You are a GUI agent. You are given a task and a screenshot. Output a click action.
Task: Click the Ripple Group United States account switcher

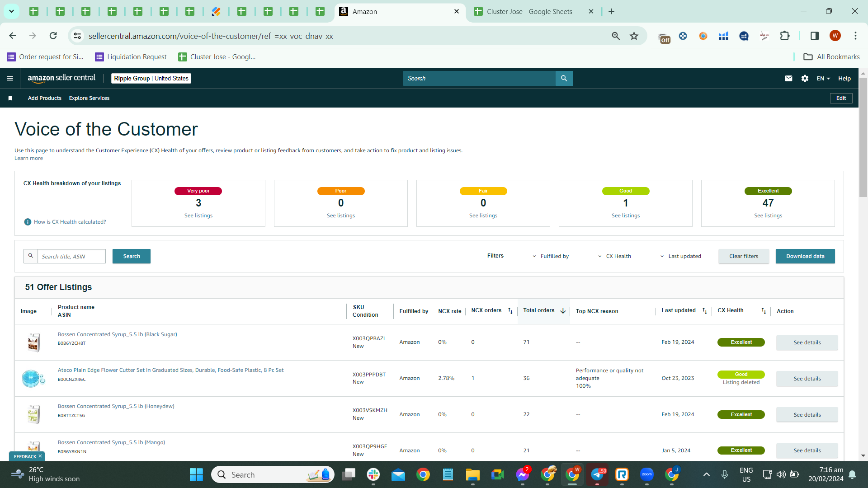pyautogui.click(x=151, y=79)
